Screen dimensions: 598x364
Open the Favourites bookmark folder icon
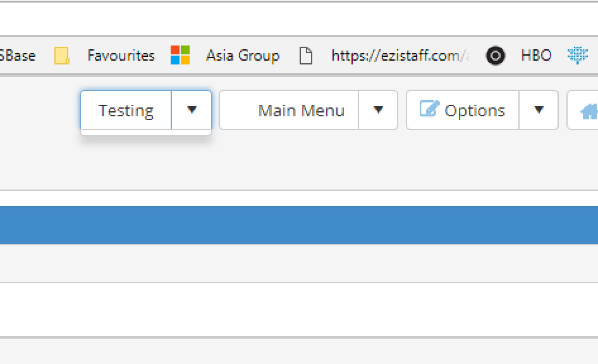click(x=62, y=56)
